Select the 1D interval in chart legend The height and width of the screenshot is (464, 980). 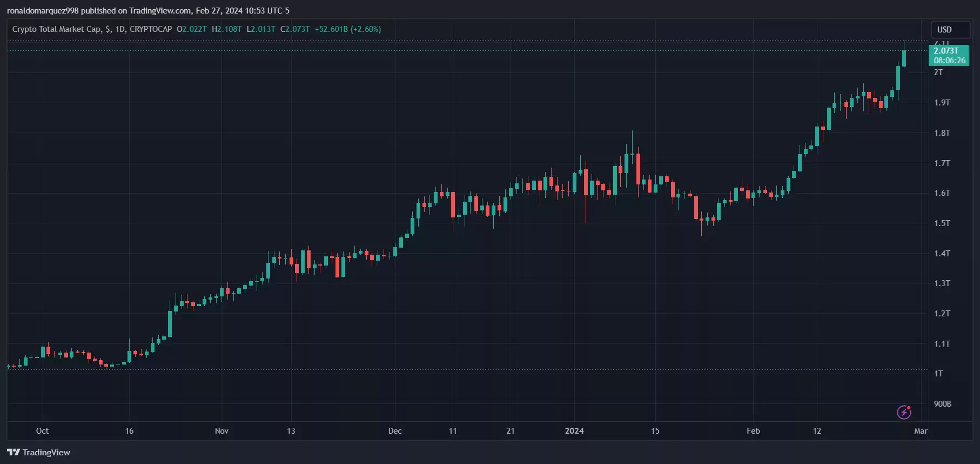[x=120, y=29]
